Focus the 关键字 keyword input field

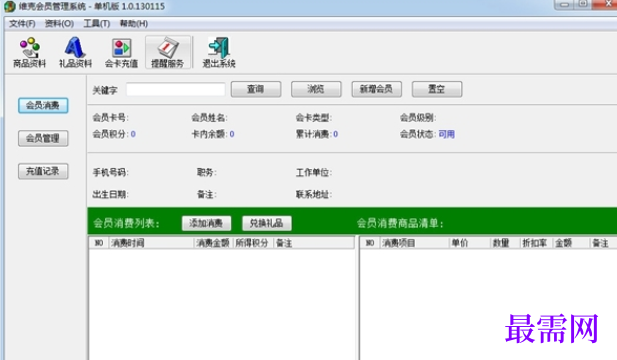pyautogui.click(x=175, y=89)
